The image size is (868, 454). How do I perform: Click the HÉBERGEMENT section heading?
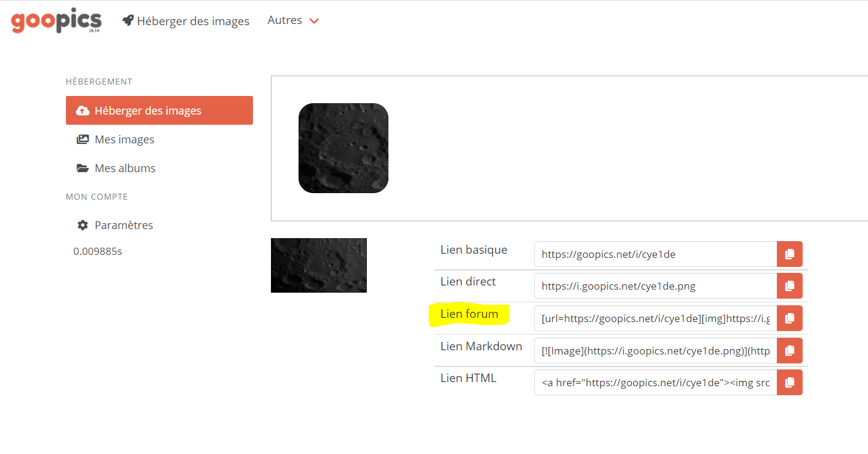[99, 82]
